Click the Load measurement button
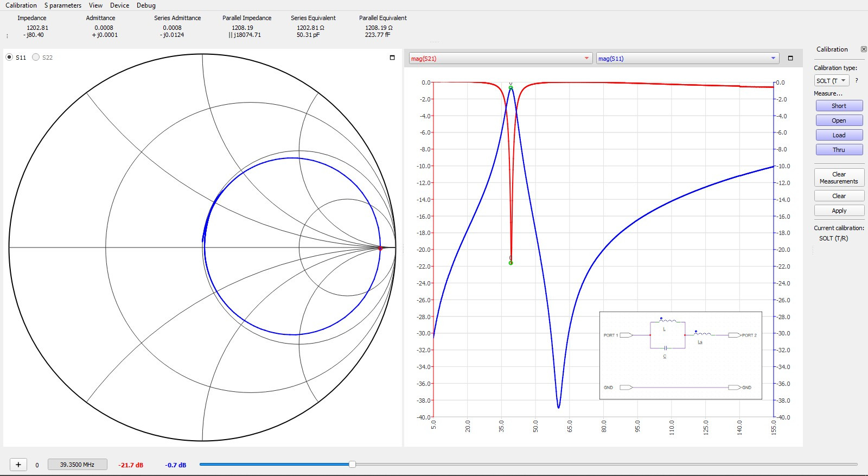Viewport: 868px width, 476px height. 839,135
